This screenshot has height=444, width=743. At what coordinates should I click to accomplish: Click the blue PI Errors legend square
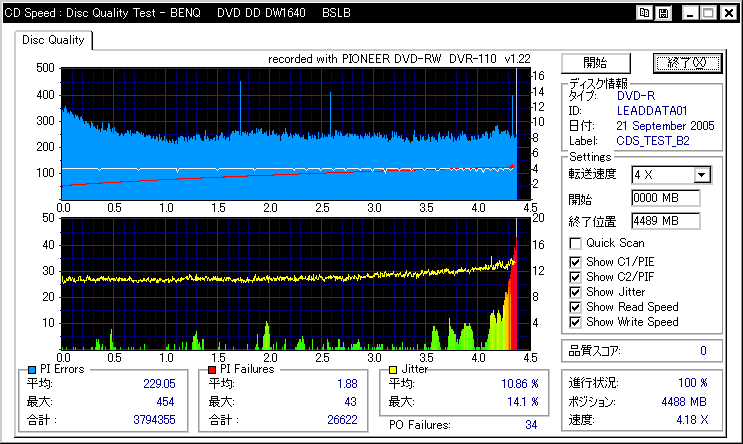[32, 370]
